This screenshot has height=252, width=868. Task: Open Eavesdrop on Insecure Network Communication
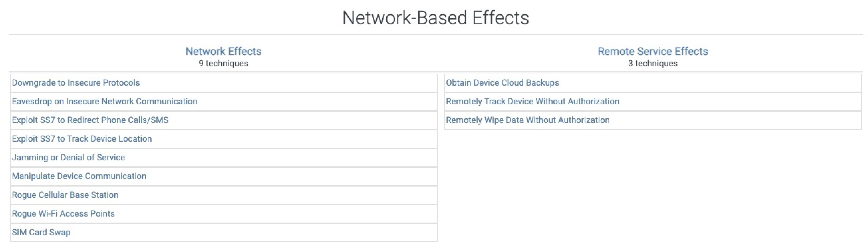pos(105,101)
